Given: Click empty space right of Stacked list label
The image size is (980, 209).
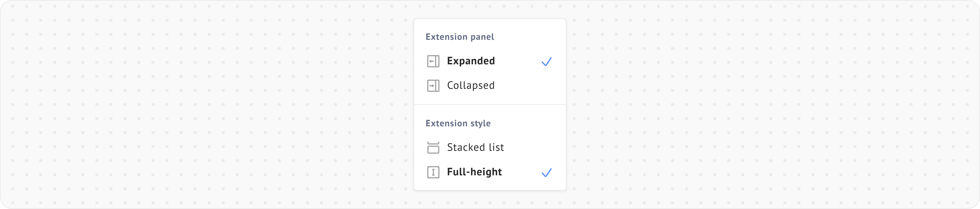Looking at the screenshot, I should point(533,148).
